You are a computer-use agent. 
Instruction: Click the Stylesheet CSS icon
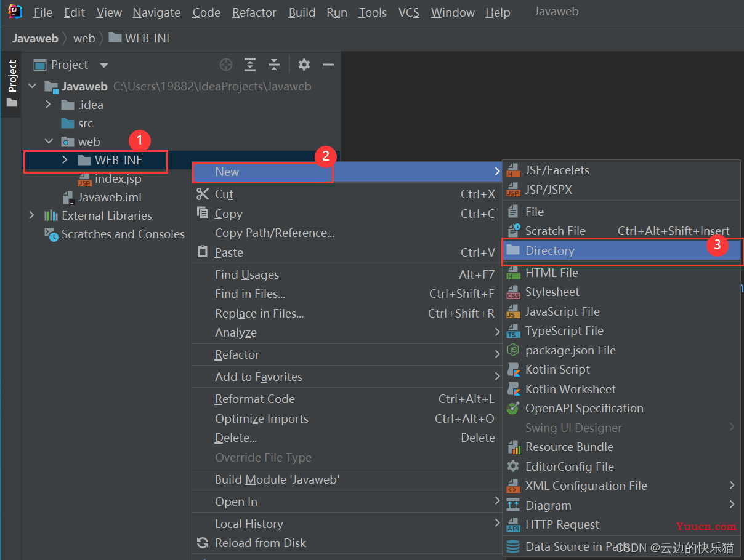pos(513,292)
